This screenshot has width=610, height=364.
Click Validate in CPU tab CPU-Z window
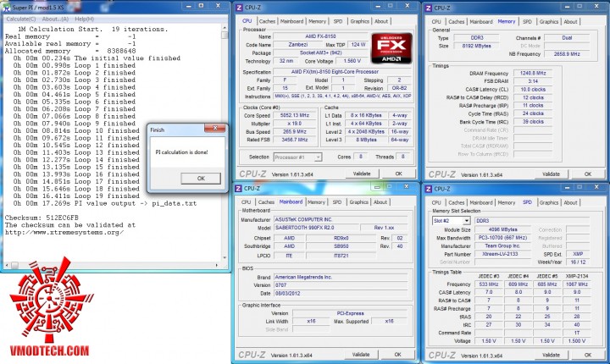(x=362, y=174)
